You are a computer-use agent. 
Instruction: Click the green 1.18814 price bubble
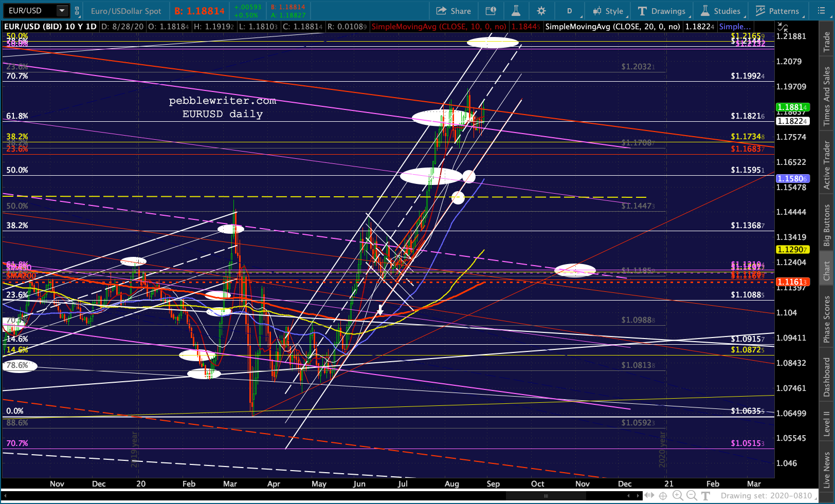793,107
